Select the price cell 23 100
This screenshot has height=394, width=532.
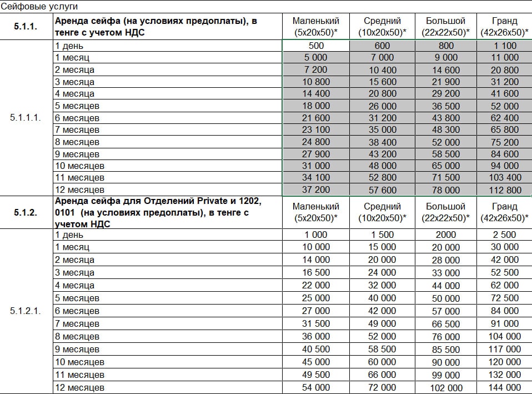[x=316, y=130]
